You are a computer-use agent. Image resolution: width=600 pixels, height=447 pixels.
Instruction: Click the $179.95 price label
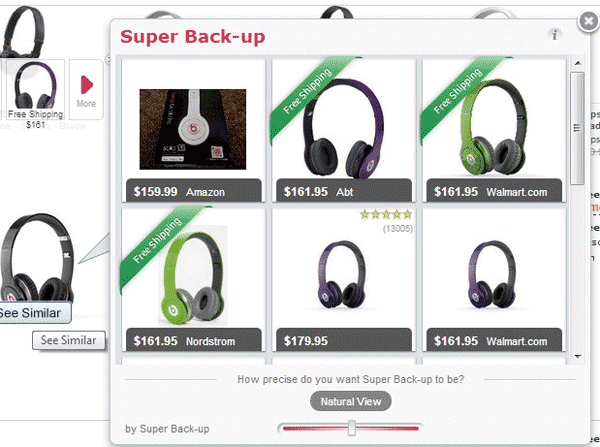pos(306,341)
